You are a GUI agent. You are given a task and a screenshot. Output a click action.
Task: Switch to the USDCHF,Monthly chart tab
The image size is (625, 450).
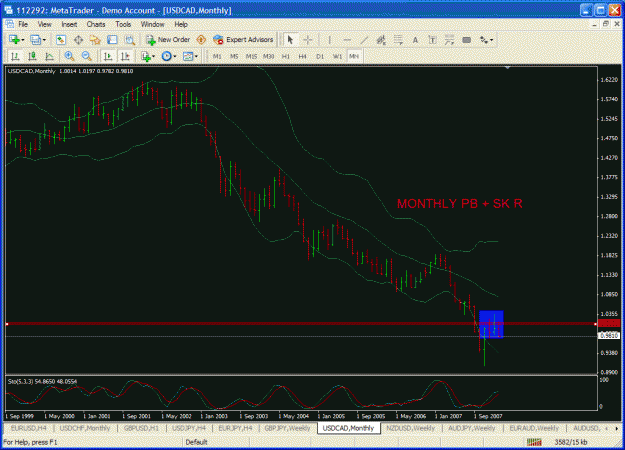pyautogui.click(x=85, y=428)
